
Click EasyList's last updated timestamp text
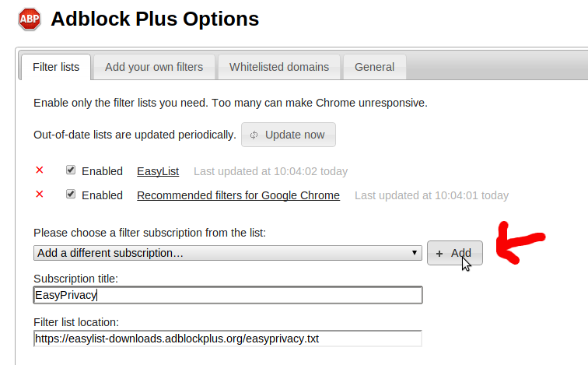point(270,171)
